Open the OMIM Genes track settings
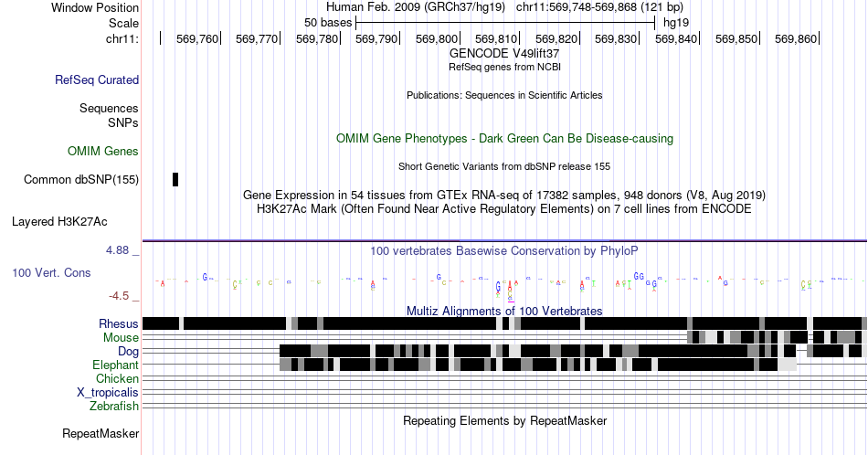 pyautogui.click(x=103, y=151)
